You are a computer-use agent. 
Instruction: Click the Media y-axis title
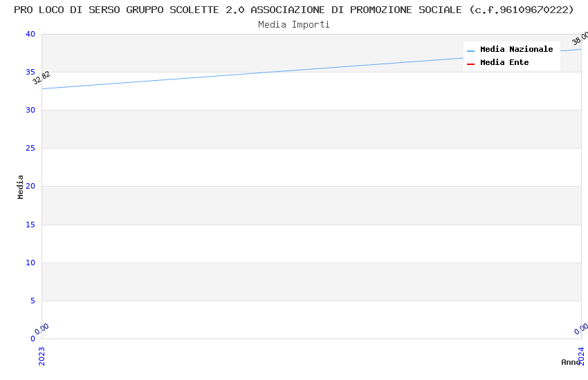[20, 187]
